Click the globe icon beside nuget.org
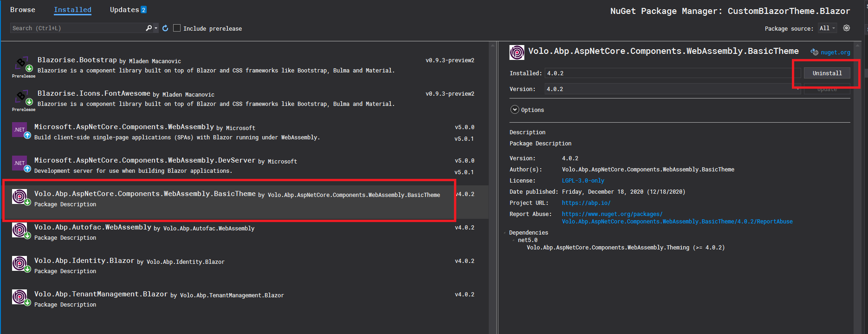Viewport: 868px width, 334px height. pos(815,52)
